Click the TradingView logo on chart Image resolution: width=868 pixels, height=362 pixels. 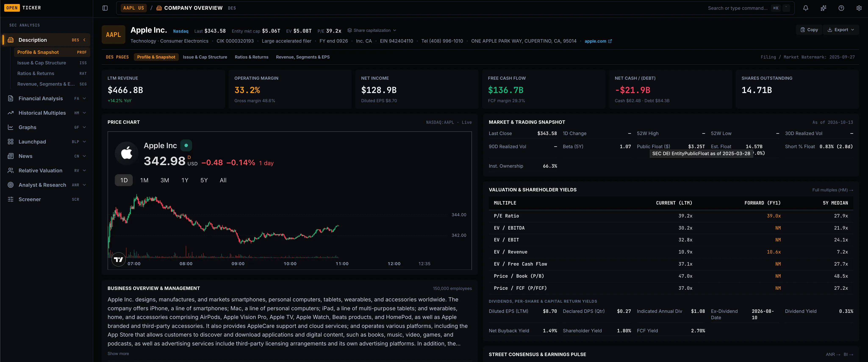coord(119,260)
